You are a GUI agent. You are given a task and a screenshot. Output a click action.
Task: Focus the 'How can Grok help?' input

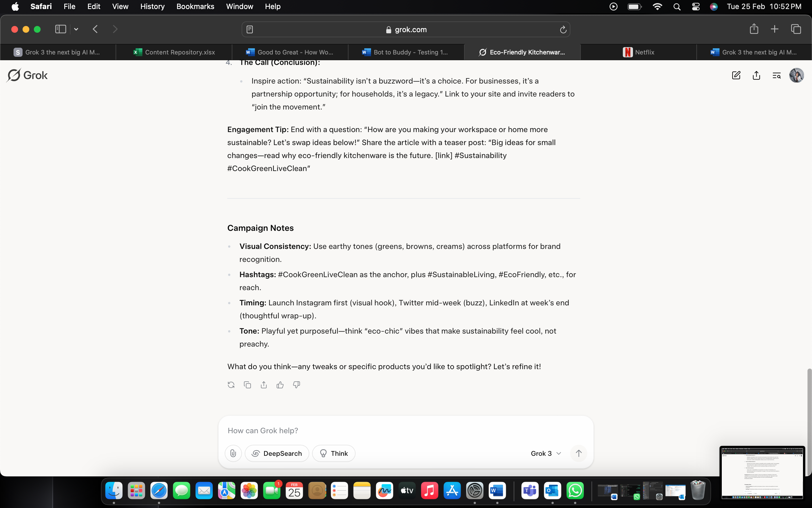[406, 430]
